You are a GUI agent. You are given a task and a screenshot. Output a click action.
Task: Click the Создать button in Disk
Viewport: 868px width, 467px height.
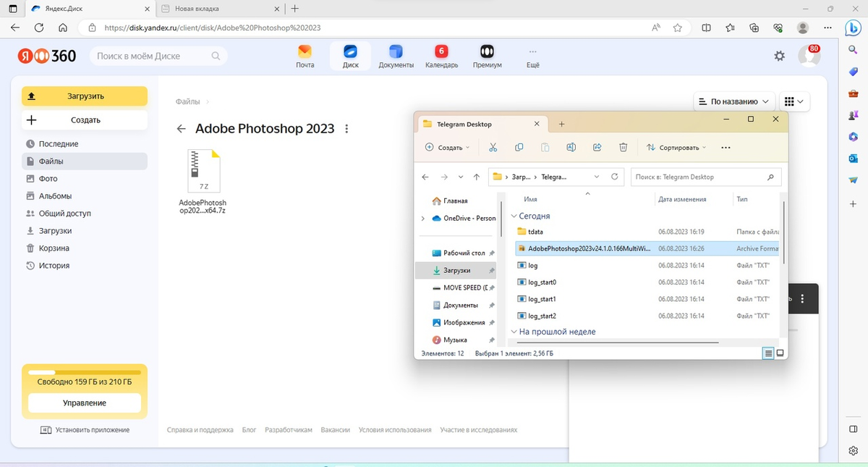[x=85, y=120]
